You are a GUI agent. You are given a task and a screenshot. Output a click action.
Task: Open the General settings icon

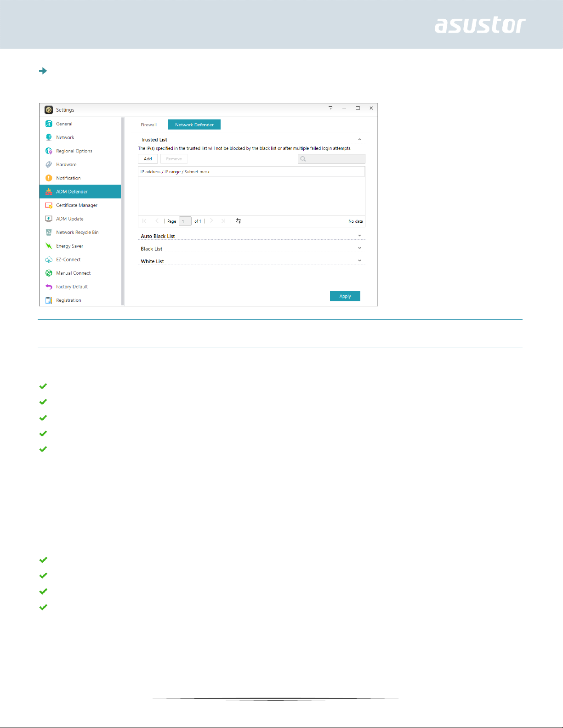(x=49, y=124)
